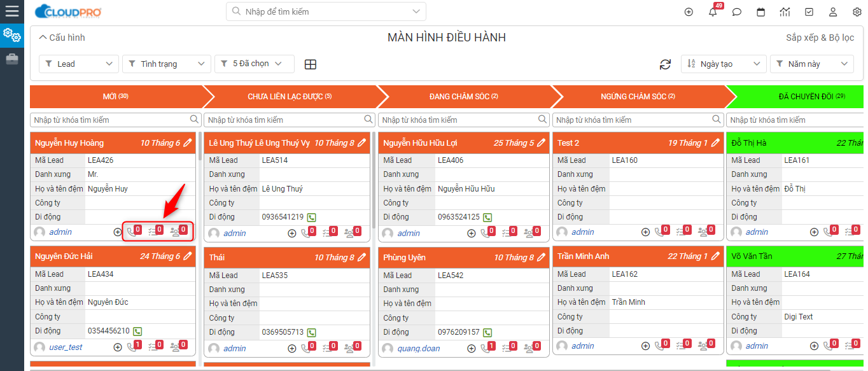
Task: Open the Năm này time filter dropdown
Action: tap(811, 64)
